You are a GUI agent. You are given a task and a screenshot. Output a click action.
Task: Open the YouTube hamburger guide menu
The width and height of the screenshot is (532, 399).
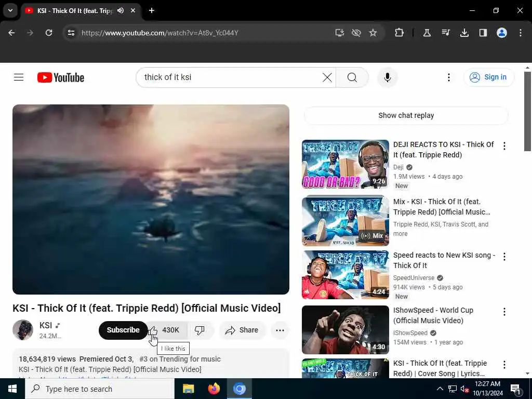pos(19,77)
